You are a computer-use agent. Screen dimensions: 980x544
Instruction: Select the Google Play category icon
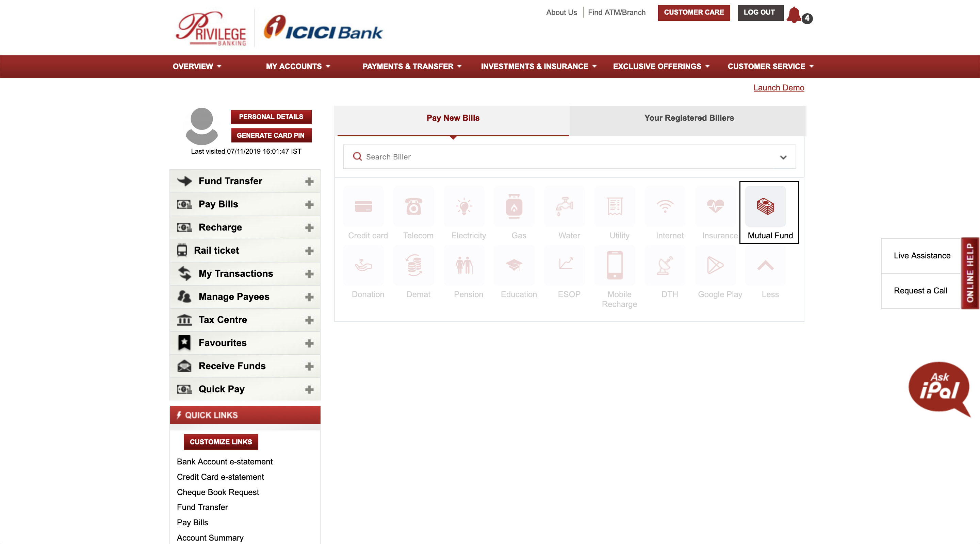coord(715,265)
